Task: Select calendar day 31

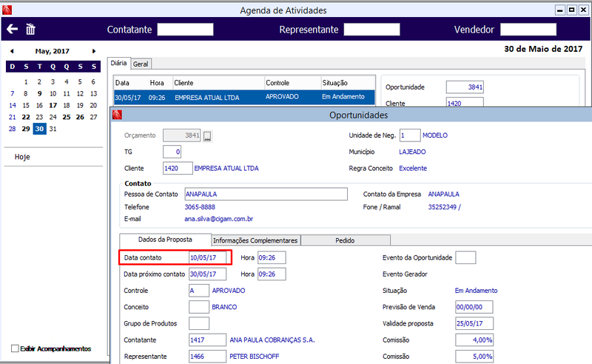Action: coord(53,129)
